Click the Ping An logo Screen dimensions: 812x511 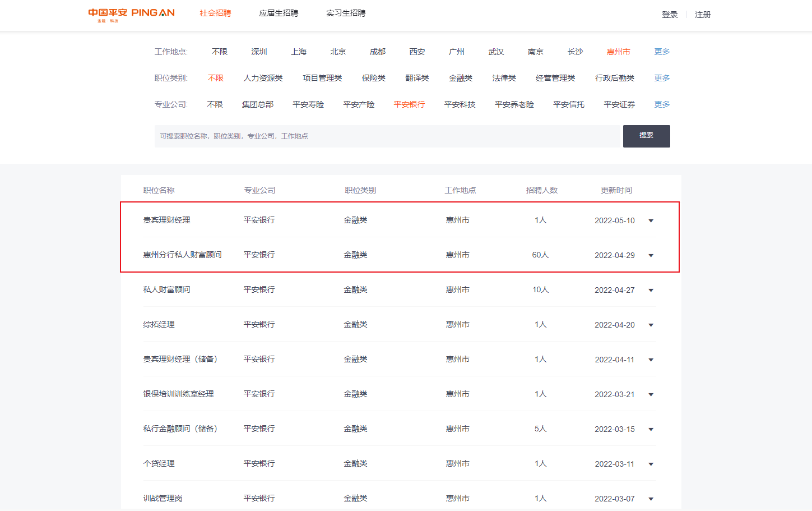[131, 15]
